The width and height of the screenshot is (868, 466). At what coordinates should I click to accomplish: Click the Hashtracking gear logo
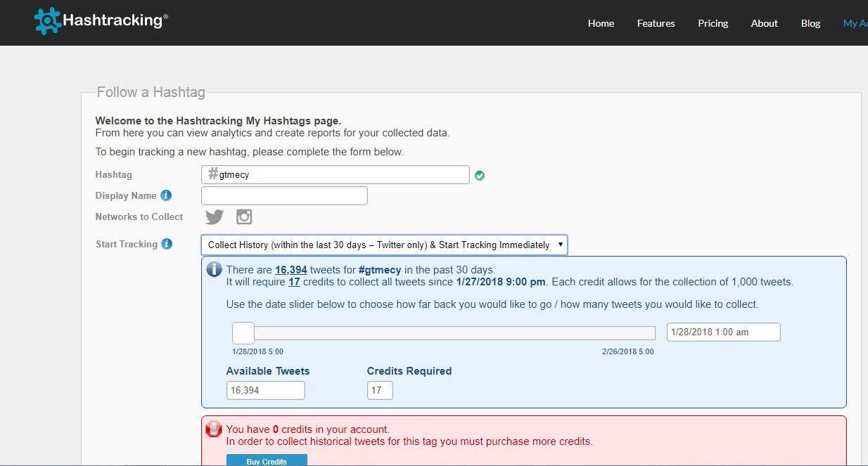pos(48,21)
